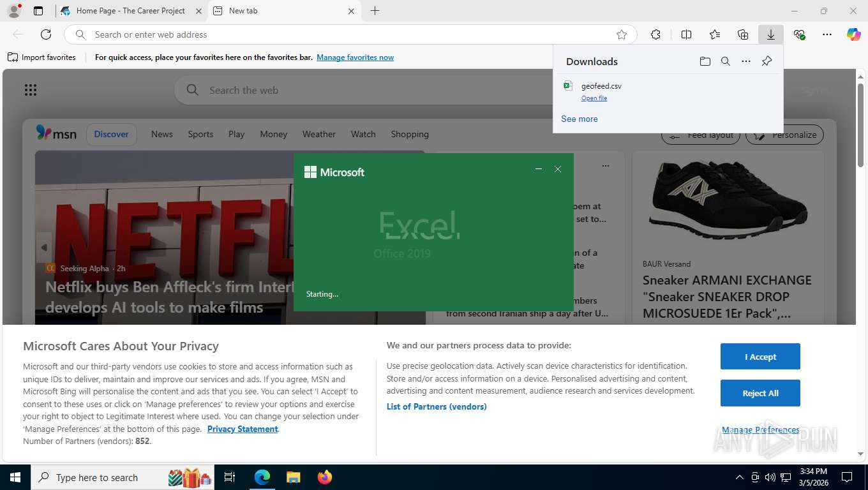Image resolution: width=868 pixels, height=490 pixels.
Task: Open the MSN apps grid launcher
Action: tap(31, 90)
